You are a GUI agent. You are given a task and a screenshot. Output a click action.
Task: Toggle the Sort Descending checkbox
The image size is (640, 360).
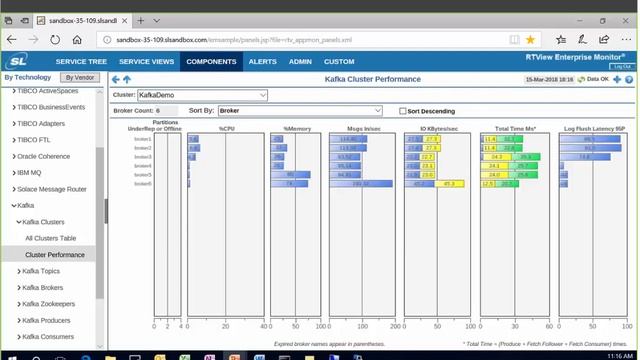point(403,111)
